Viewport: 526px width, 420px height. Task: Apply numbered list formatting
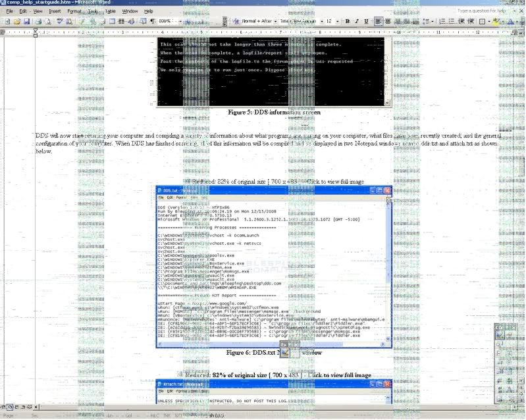click(442, 22)
